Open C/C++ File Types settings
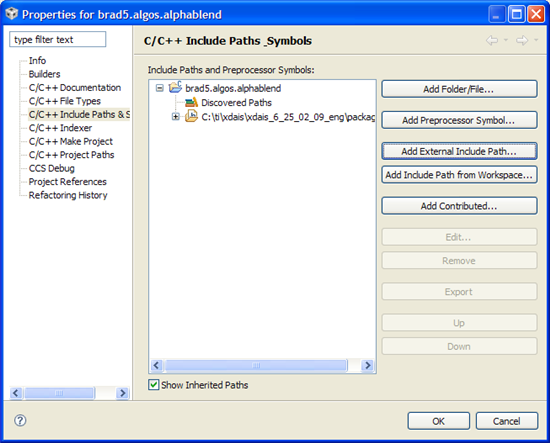The image size is (550, 443). pyautogui.click(x=65, y=101)
